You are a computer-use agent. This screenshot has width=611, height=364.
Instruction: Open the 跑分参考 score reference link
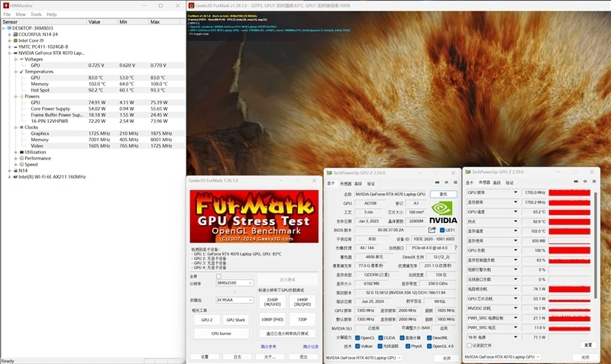tap(269, 346)
